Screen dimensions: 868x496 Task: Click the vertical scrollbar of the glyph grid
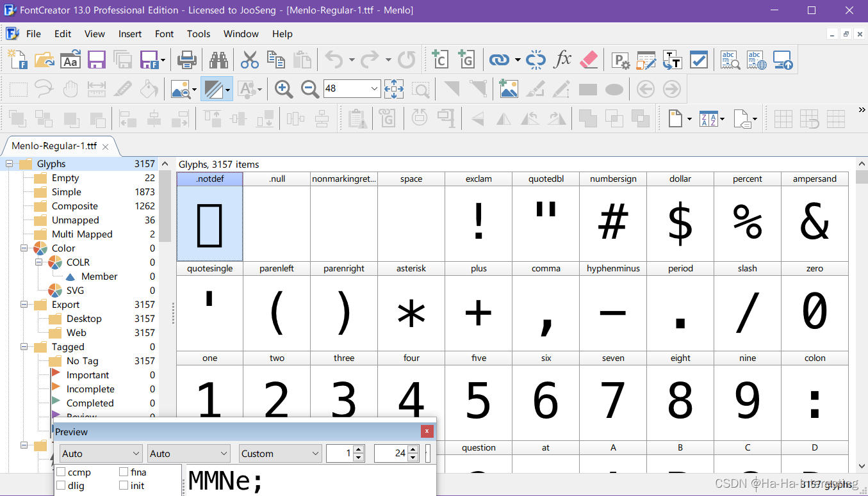862,315
